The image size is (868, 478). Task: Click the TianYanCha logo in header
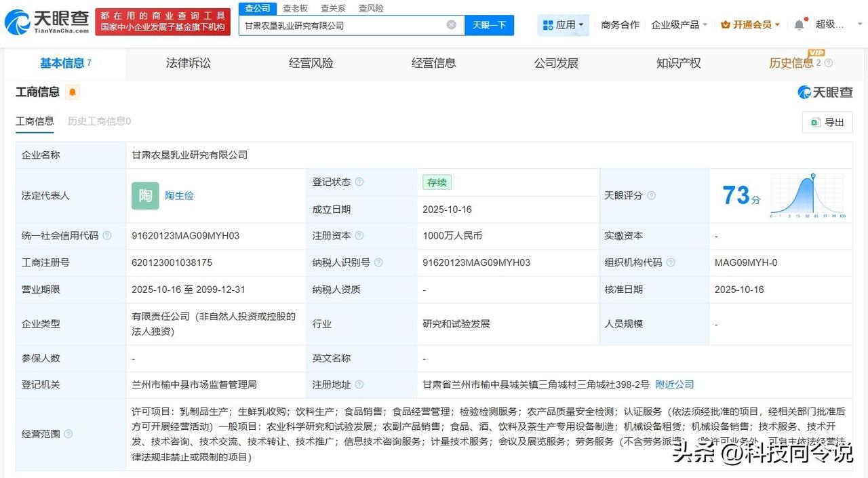click(x=47, y=21)
